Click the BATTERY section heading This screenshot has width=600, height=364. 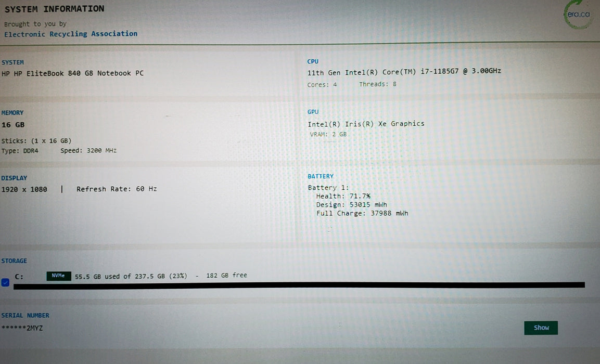[x=321, y=176]
